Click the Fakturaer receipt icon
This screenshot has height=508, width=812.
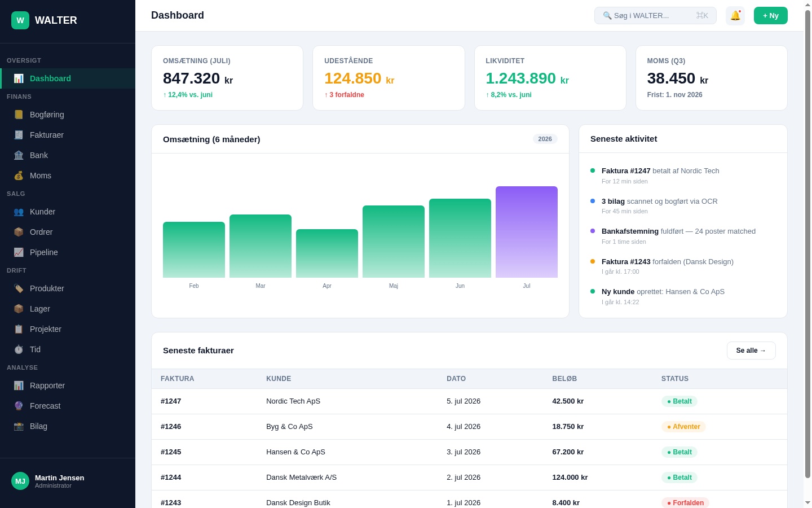(19, 135)
